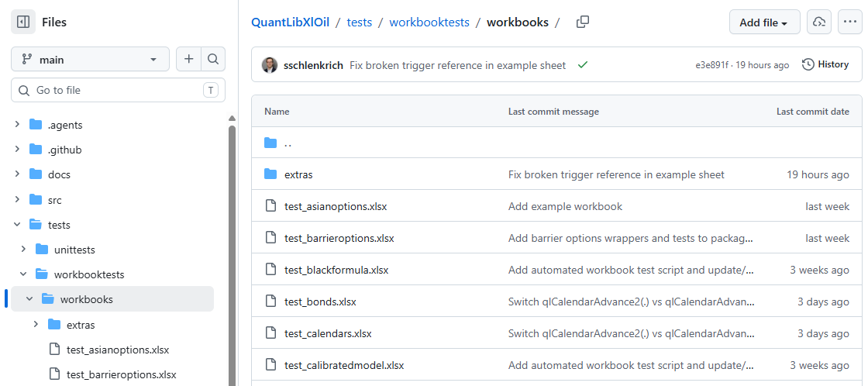Open test_asianoptions.xlsx in the file table
The width and height of the screenshot is (868, 386).
pyautogui.click(x=336, y=207)
